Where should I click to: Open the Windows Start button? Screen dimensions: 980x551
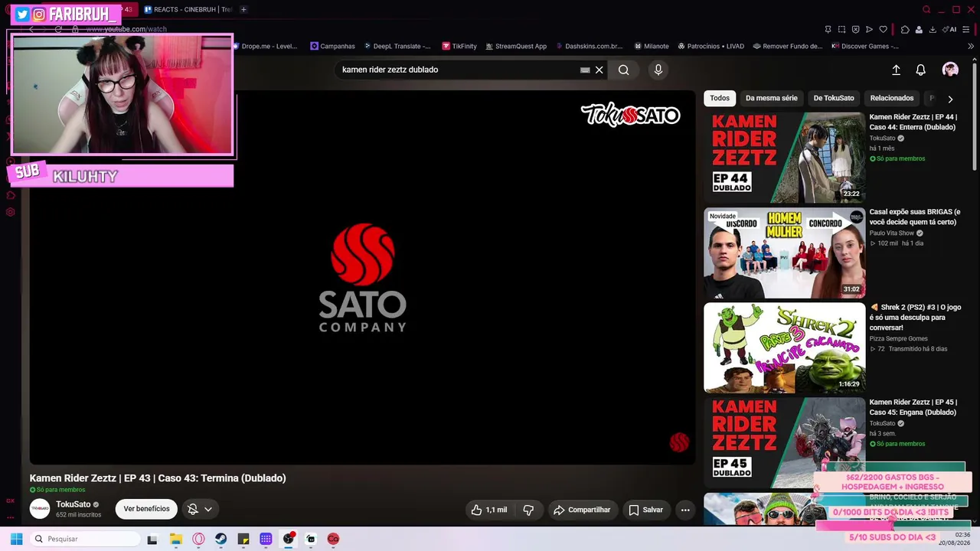(x=16, y=539)
